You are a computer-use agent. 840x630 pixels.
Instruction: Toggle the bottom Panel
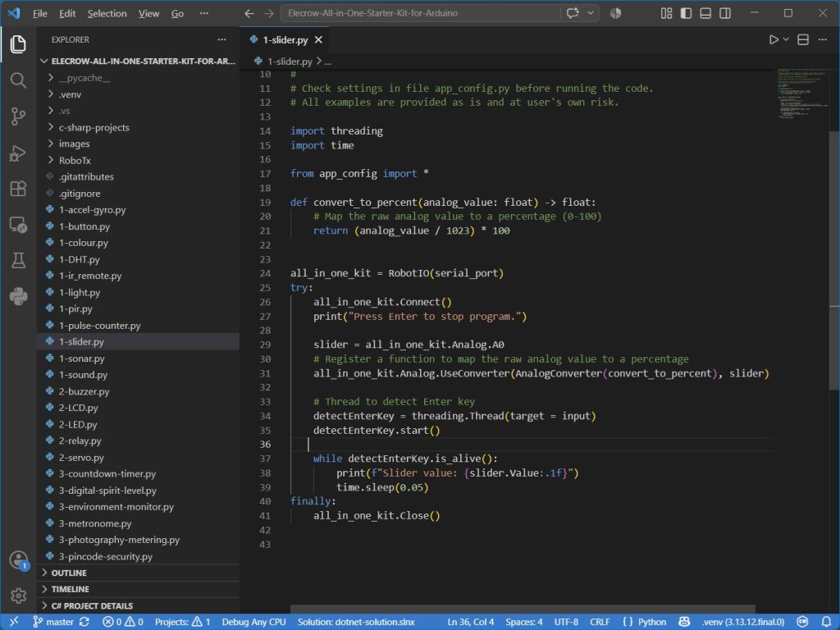coord(705,13)
